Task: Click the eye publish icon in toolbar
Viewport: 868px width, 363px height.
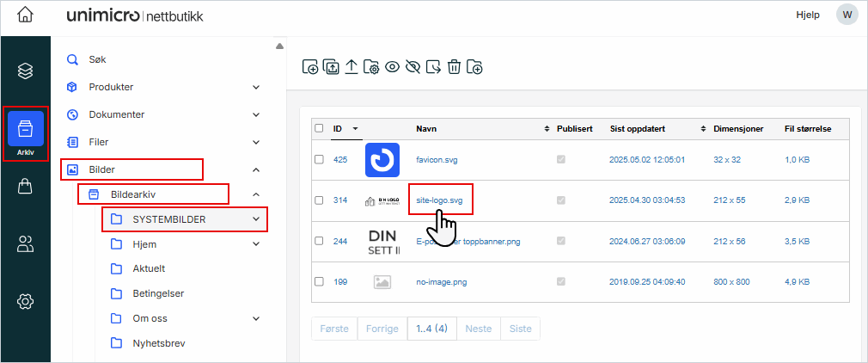Action: (392, 67)
